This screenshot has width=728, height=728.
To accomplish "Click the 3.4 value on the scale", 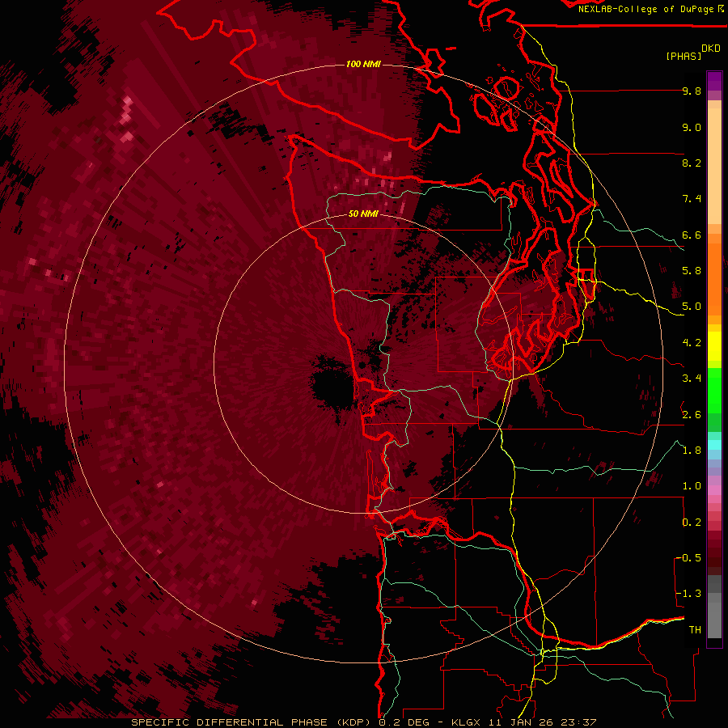I will (692, 379).
